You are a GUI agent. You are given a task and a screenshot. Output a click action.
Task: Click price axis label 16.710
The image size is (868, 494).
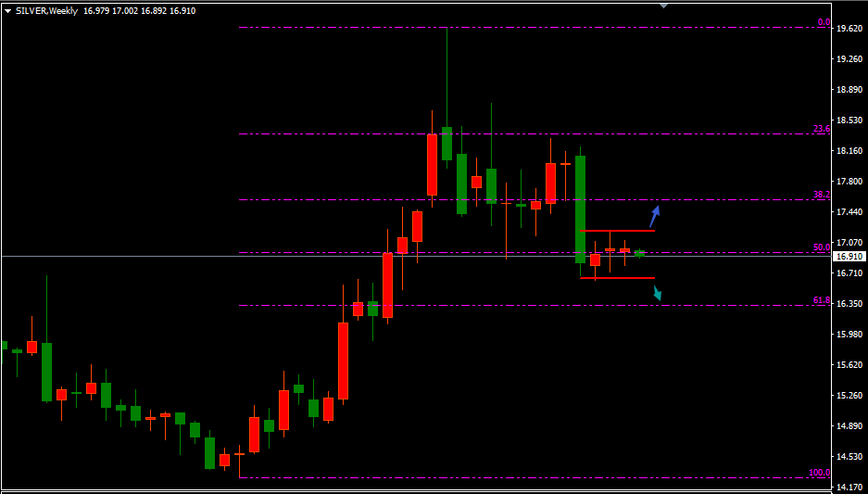(x=849, y=273)
